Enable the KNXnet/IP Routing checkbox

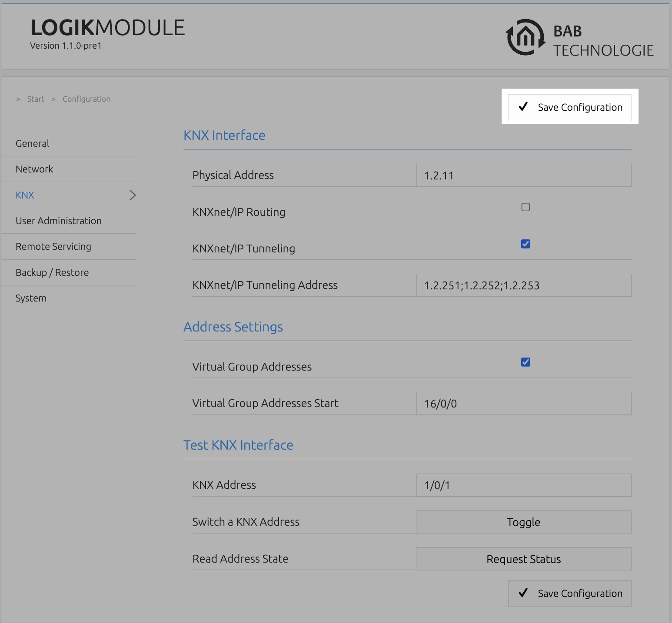point(526,207)
